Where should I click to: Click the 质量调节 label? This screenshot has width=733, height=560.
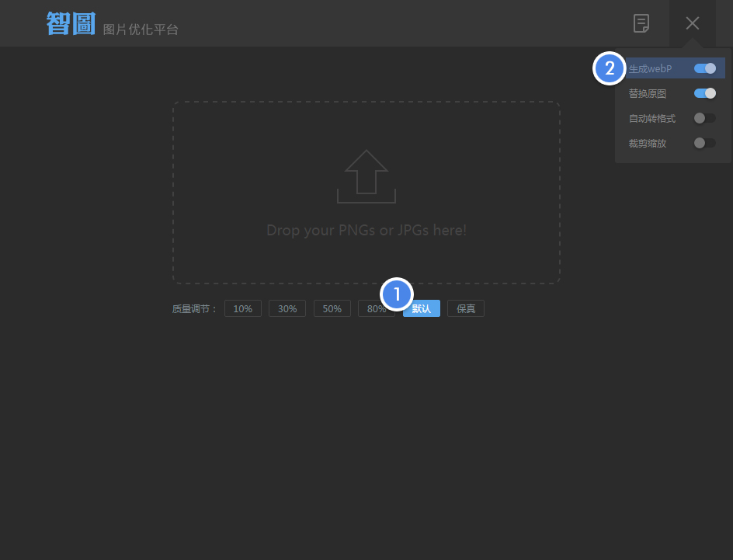click(194, 308)
